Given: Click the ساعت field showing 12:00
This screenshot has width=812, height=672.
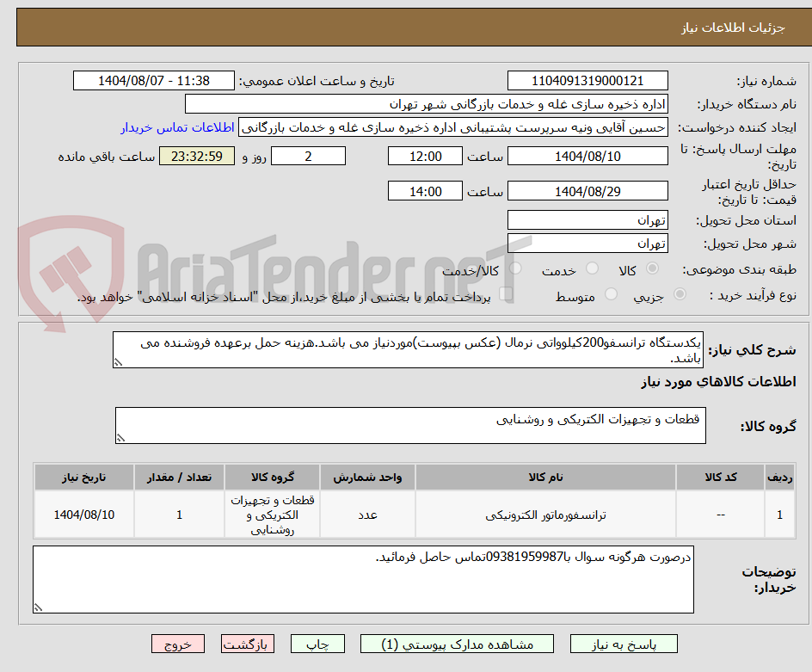Looking at the screenshot, I should point(427,156).
